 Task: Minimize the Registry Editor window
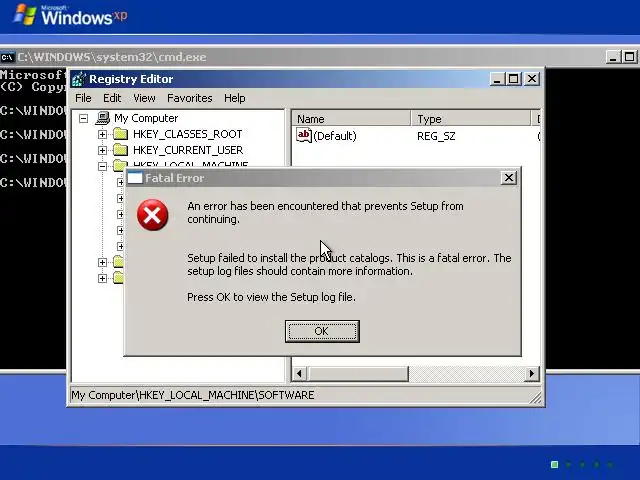[x=496, y=79]
